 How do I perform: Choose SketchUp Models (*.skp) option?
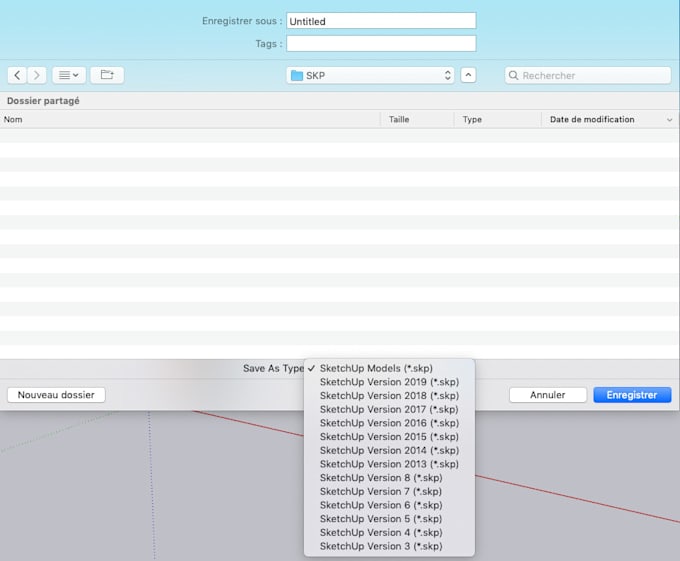tap(389, 368)
